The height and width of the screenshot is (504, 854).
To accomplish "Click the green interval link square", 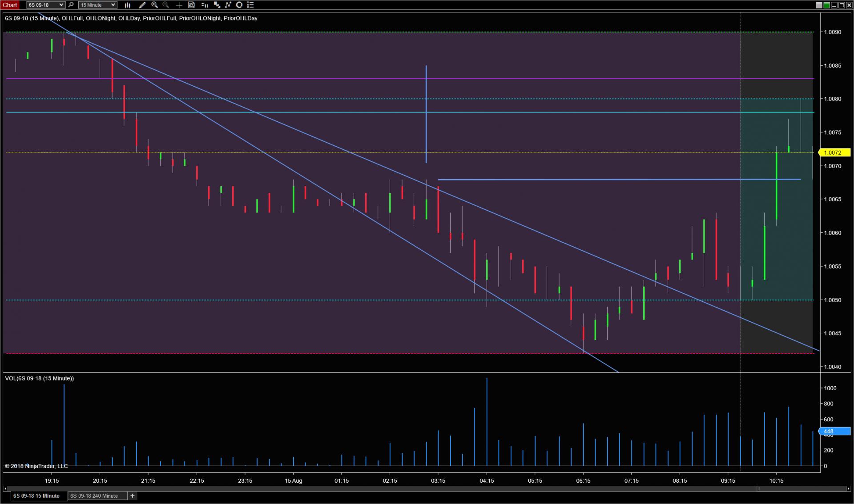I will [826, 5].
